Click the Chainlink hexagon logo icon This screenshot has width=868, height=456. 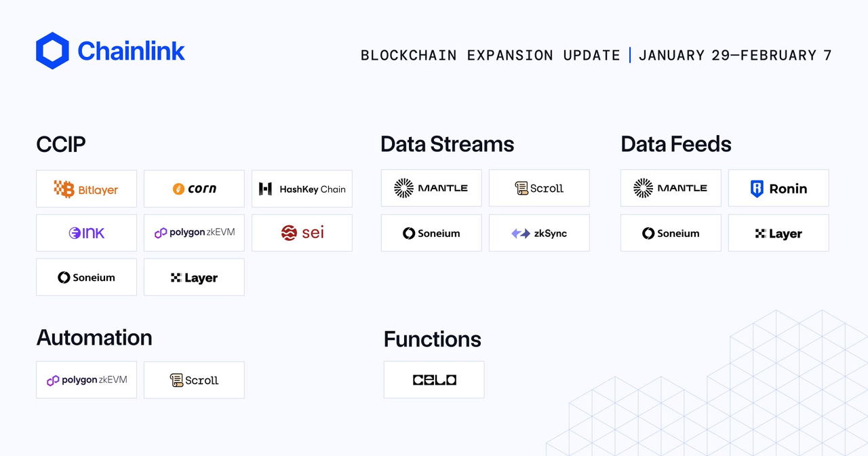[x=52, y=51]
